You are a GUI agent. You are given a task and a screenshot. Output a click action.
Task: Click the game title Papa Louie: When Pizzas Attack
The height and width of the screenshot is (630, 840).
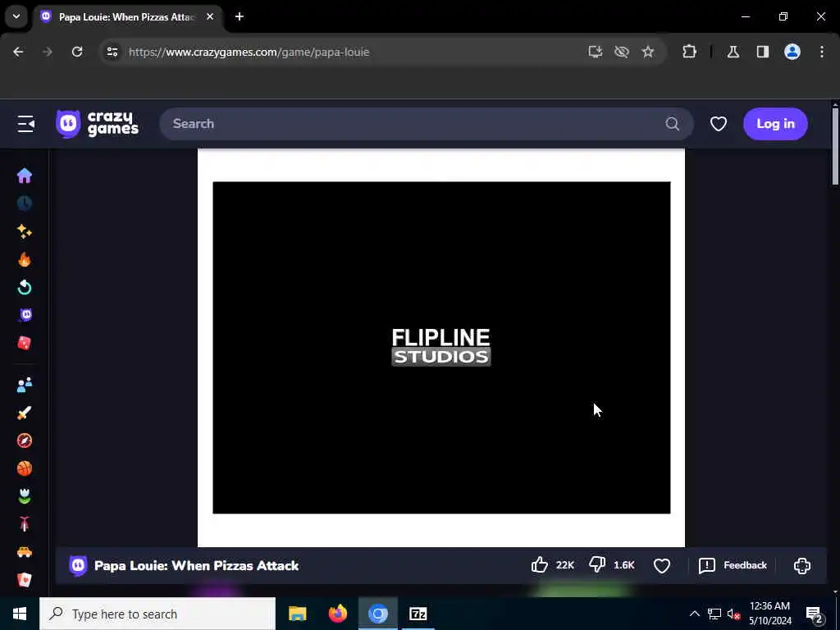click(x=197, y=566)
